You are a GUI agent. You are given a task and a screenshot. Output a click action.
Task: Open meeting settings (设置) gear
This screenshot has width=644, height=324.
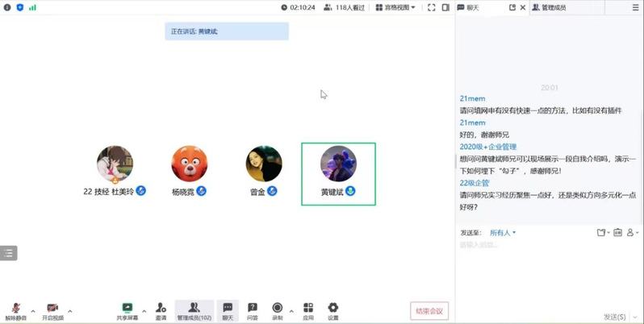(332, 310)
